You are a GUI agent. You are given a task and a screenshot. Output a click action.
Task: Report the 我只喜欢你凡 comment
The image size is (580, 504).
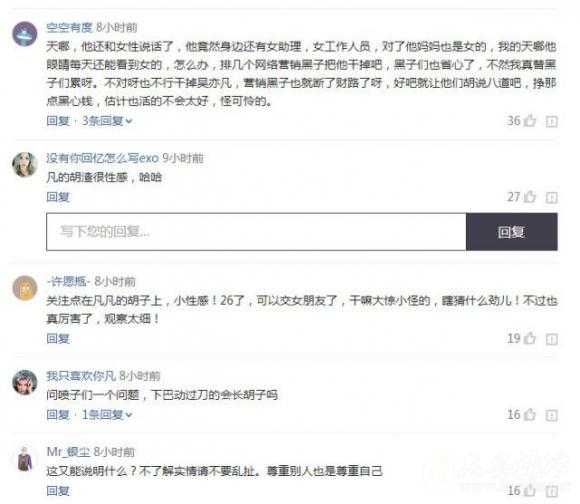click(552, 415)
